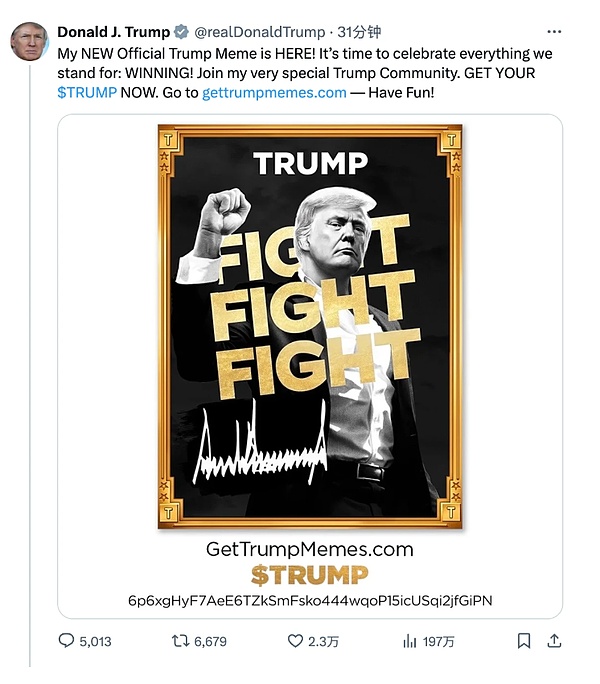Open the FIGHT FIGHT FIGHT poster image
The image size is (600, 684).
tap(310, 326)
